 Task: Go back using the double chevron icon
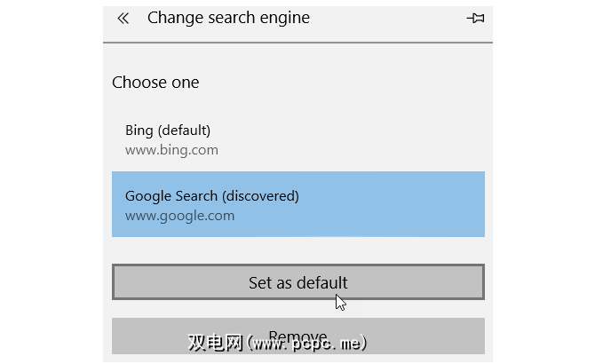point(123,18)
